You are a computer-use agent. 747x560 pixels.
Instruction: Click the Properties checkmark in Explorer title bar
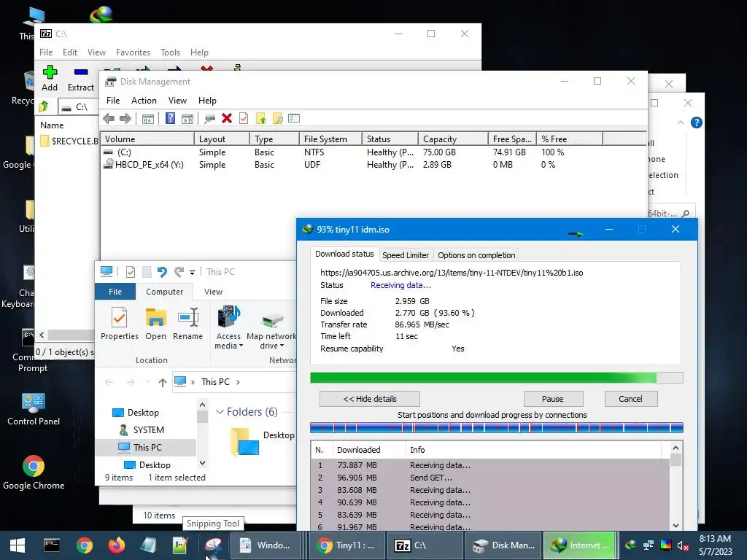(x=131, y=272)
